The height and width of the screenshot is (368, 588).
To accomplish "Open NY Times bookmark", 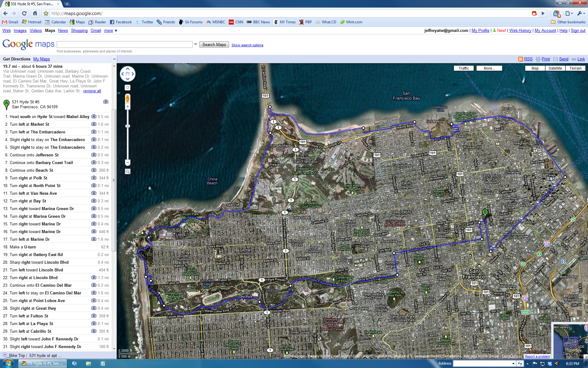I will 285,22.
